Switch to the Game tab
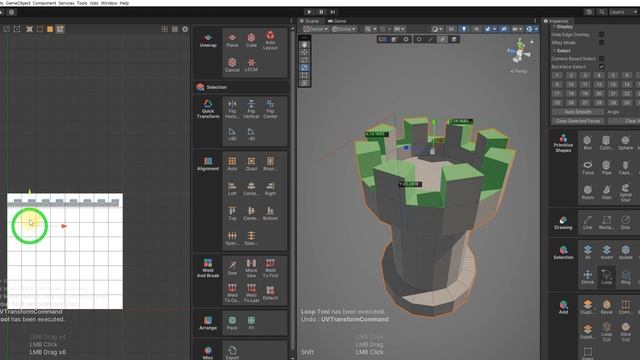Viewport: 640px width, 360px height. click(337, 21)
